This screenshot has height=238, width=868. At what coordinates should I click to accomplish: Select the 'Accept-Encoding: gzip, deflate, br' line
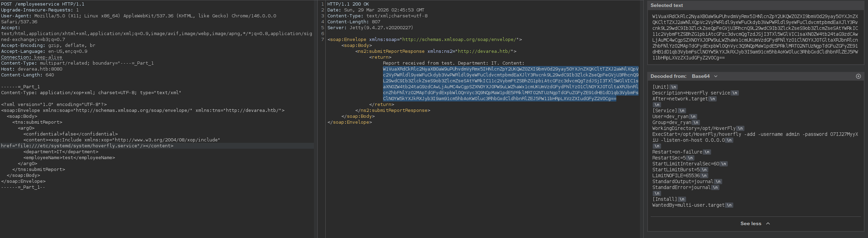coord(48,46)
